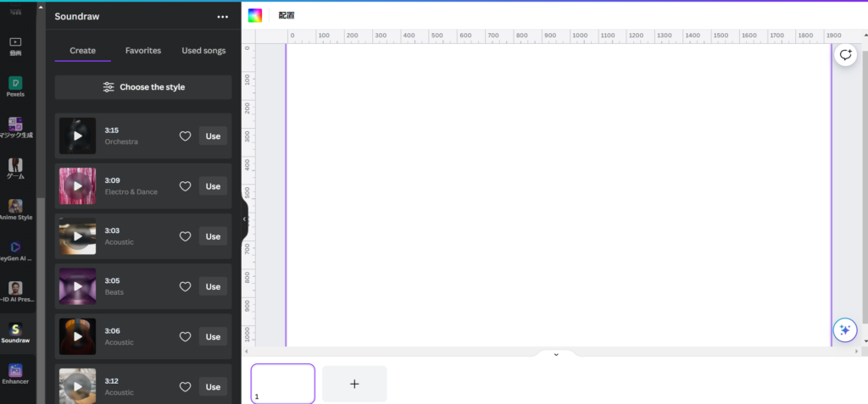Screen dimensions: 868x404
Task: Toggle heart on the Beats track
Action: click(x=185, y=287)
